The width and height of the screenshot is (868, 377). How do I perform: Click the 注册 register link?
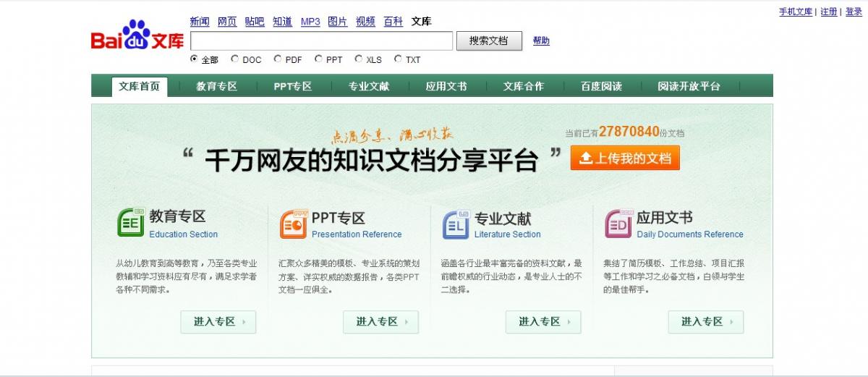pos(829,12)
